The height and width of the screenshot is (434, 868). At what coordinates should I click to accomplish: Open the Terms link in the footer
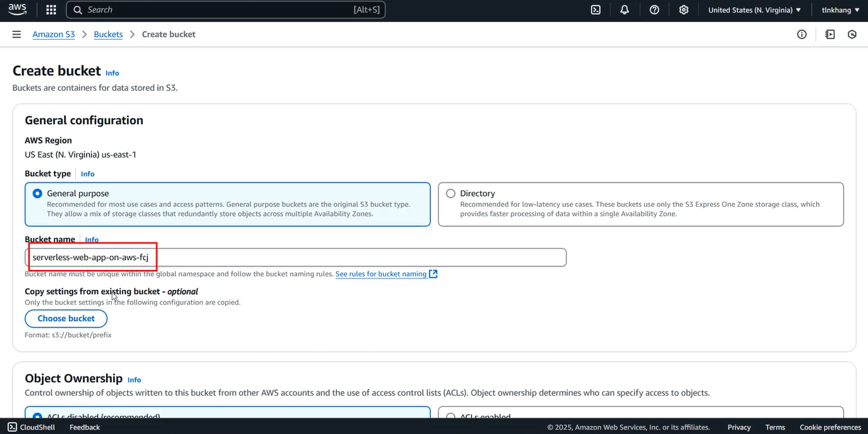pos(775,427)
